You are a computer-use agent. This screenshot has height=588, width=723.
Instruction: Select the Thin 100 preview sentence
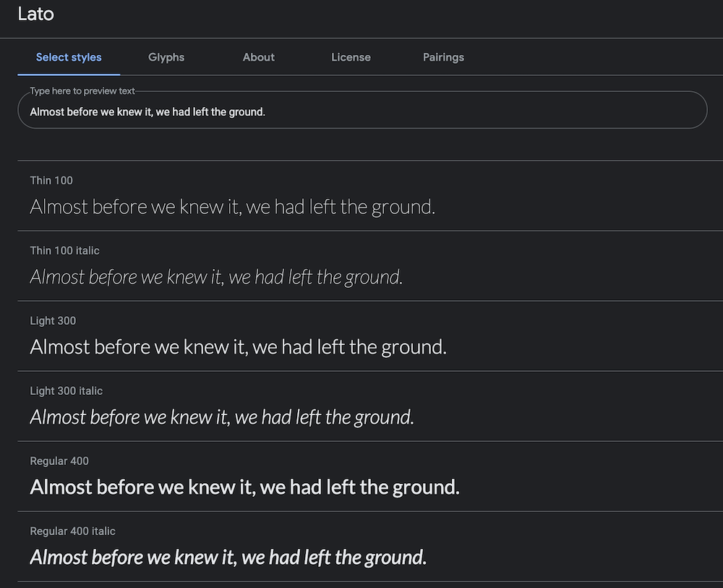pyautogui.click(x=232, y=207)
